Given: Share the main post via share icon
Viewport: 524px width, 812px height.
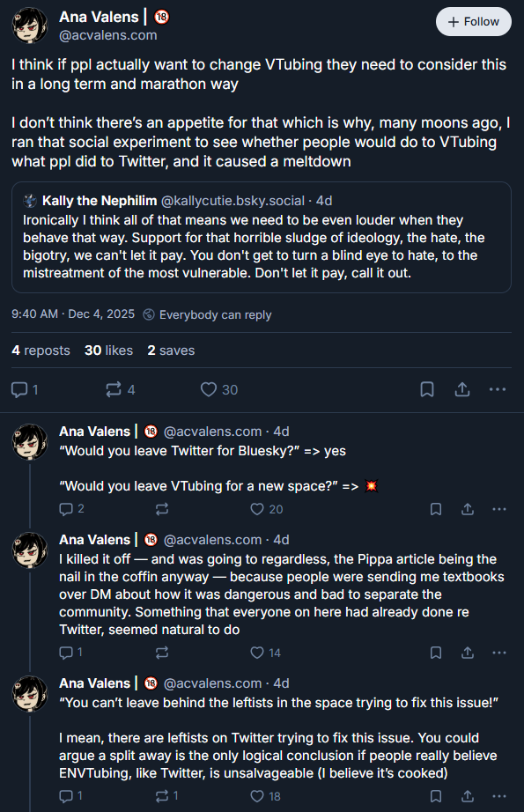Looking at the screenshot, I should [461, 389].
